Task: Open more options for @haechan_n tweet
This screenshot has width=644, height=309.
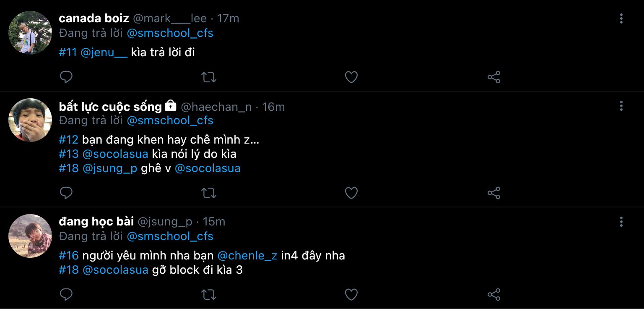Action: tap(621, 106)
